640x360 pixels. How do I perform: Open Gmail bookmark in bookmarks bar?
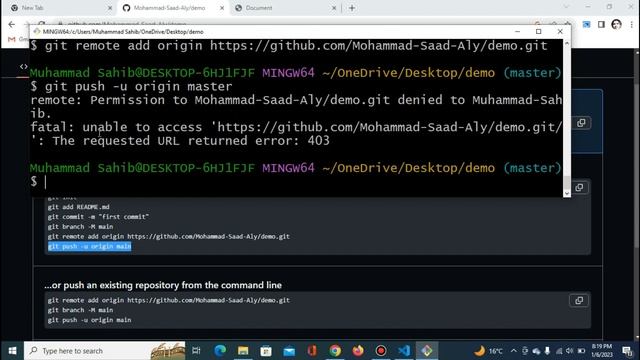(18, 39)
